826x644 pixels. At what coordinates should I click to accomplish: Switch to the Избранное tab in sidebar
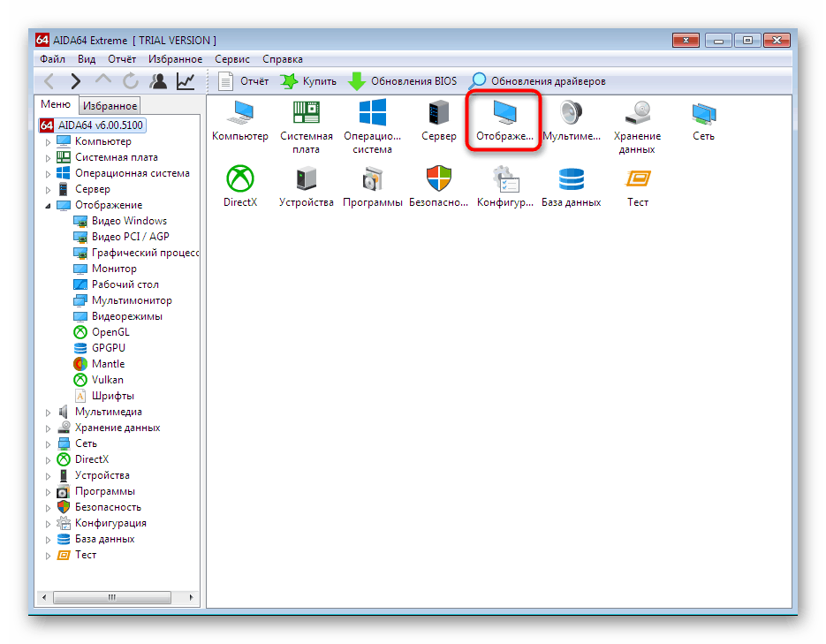pyautogui.click(x=110, y=106)
